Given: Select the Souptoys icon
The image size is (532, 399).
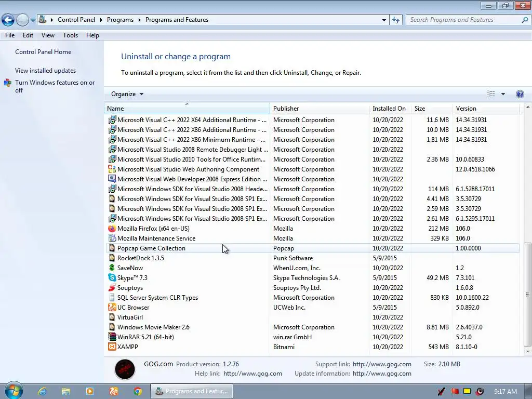Looking at the screenshot, I should tap(112, 287).
